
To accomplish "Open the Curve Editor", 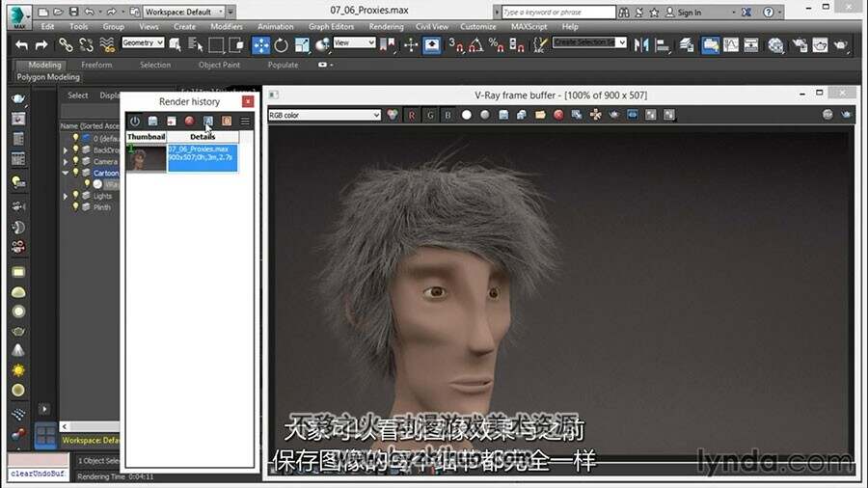I will tap(731, 44).
